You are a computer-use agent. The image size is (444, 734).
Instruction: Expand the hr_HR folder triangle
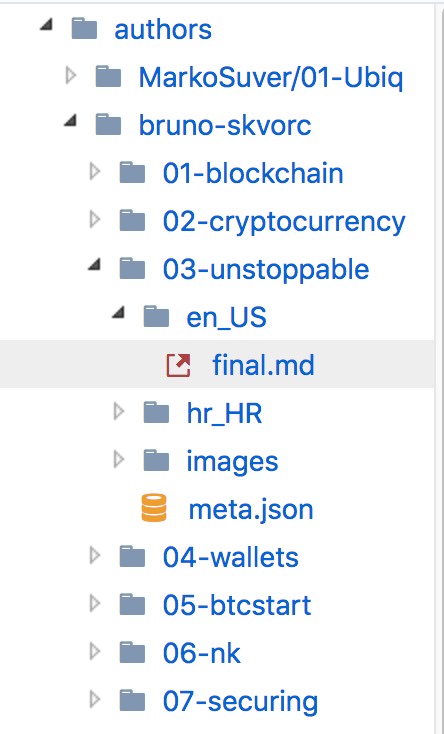pos(119,411)
